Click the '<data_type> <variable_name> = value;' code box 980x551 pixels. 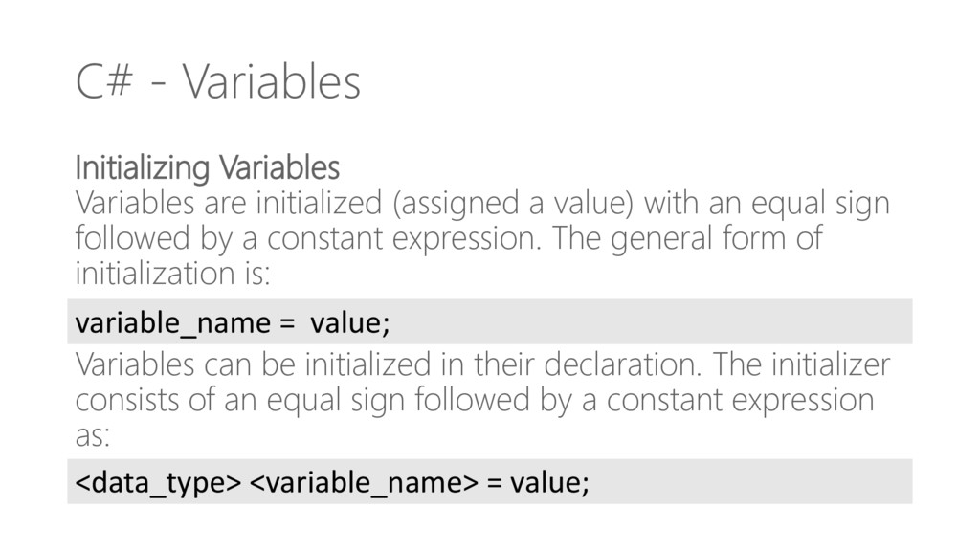tap(489, 482)
